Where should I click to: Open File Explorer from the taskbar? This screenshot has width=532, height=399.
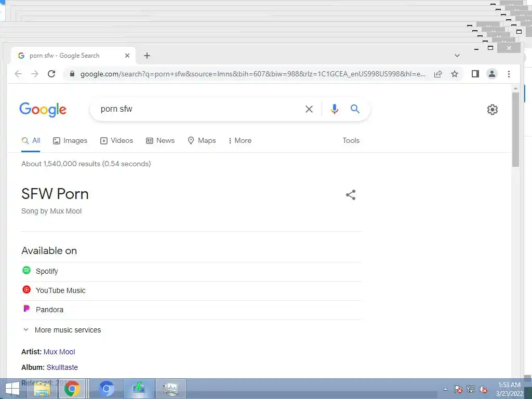pyautogui.click(x=42, y=389)
